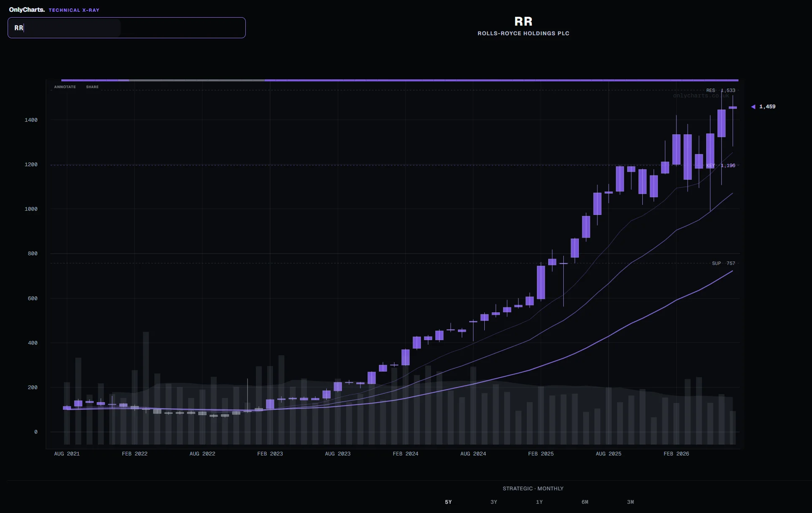This screenshot has width=812, height=513.
Task: Click the ROLLS-ROYCE HOLDINGS PLC subtitle
Action: (523, 33)
